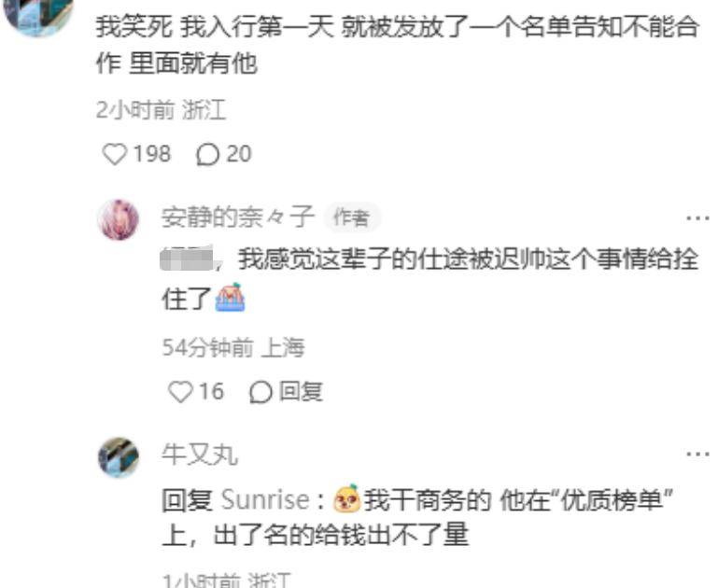This screenshot has height=588, width=718.
Task: Open 牛又丸's profile avatar
Action: coord(119,457)
